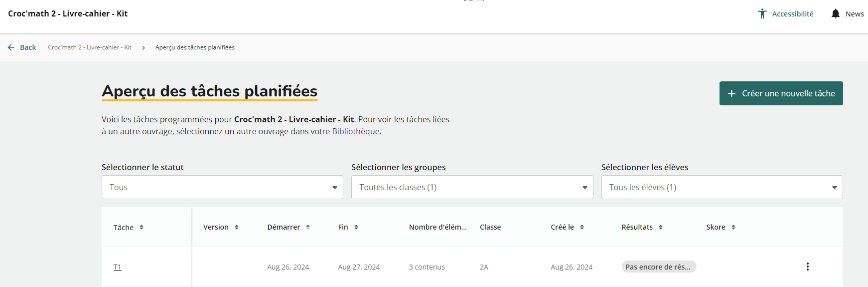This screenshot has width=868, height=287.
Task: Open the Tous les élèves dropdown
Action: (x=722, y=187)
